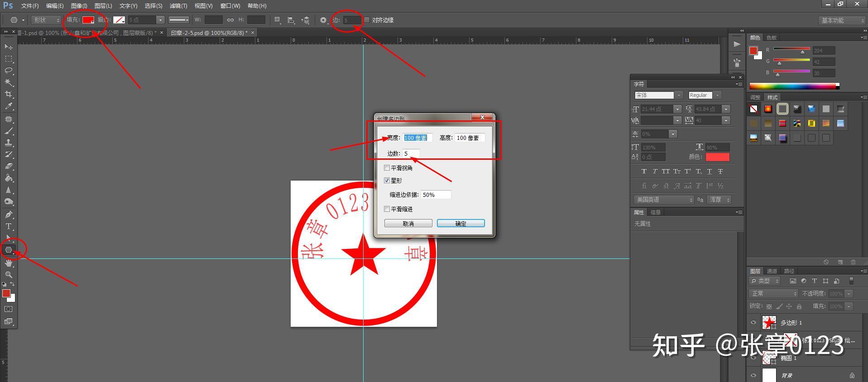Open path arrangement icon in options bar
This screenshot has width=868, height=382.
(x=306, y=20)
